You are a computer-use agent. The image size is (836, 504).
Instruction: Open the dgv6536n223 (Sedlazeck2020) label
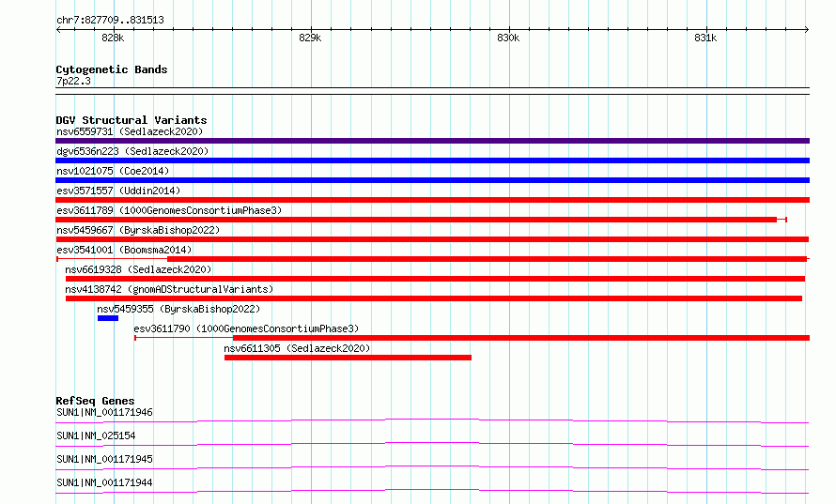coord(132,151)
